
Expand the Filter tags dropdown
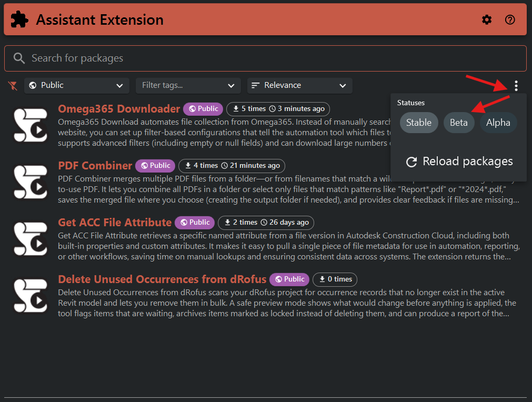pyautogui.click(x=188, y=85)
